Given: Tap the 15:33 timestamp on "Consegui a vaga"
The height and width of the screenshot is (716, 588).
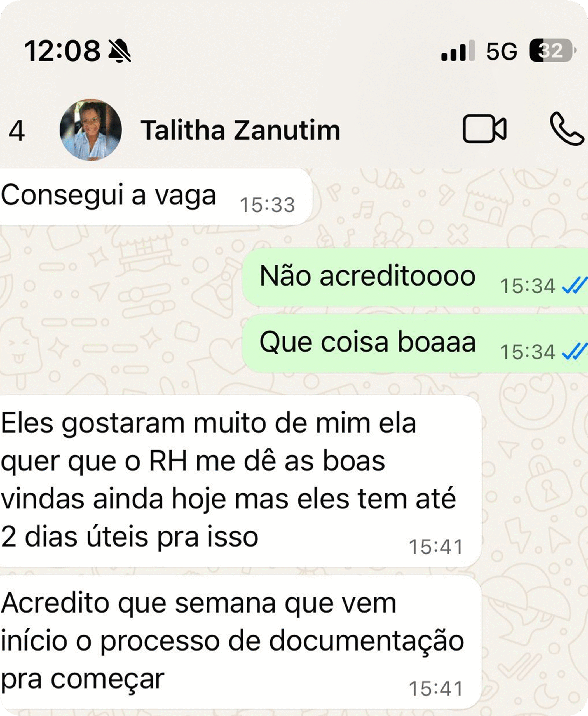Looking at the screenshot, I should click(267, 205).
